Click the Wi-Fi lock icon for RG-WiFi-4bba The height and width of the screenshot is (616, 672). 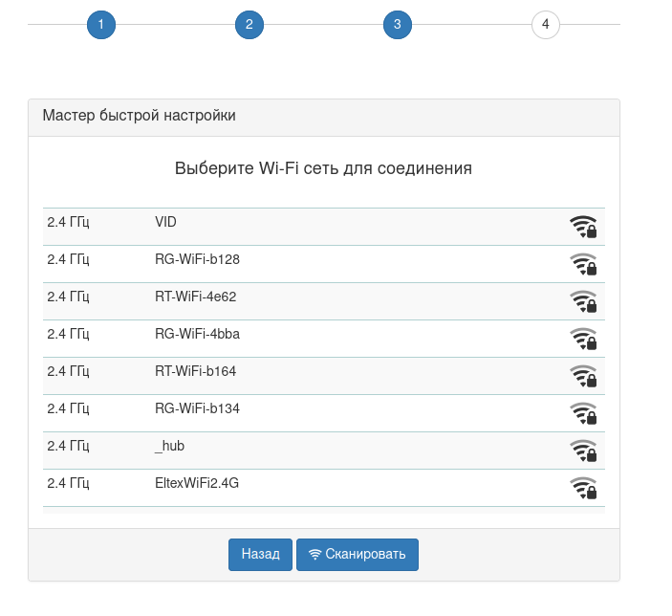(x=583, y=339)
